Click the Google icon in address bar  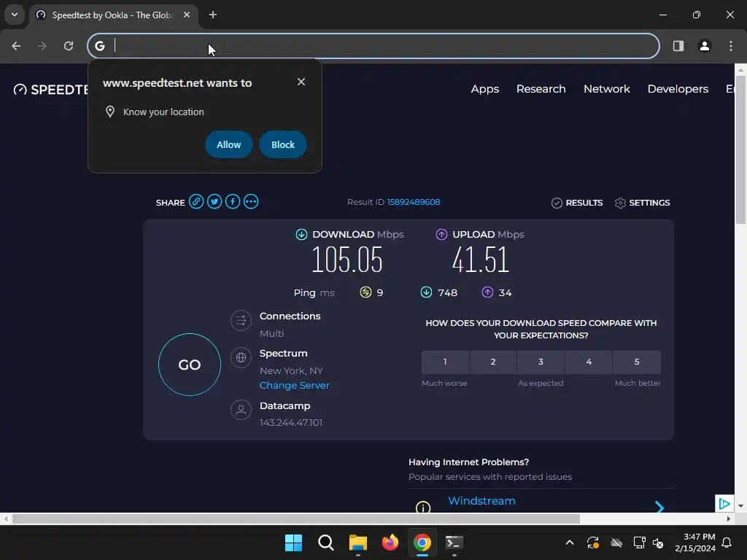click(x=99, y=46)
